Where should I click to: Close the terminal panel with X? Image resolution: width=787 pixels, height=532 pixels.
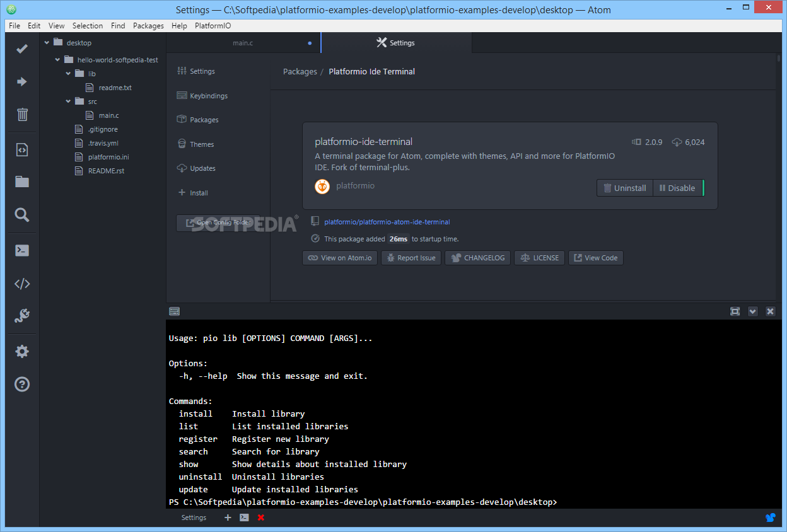click(x=770, y=311)
